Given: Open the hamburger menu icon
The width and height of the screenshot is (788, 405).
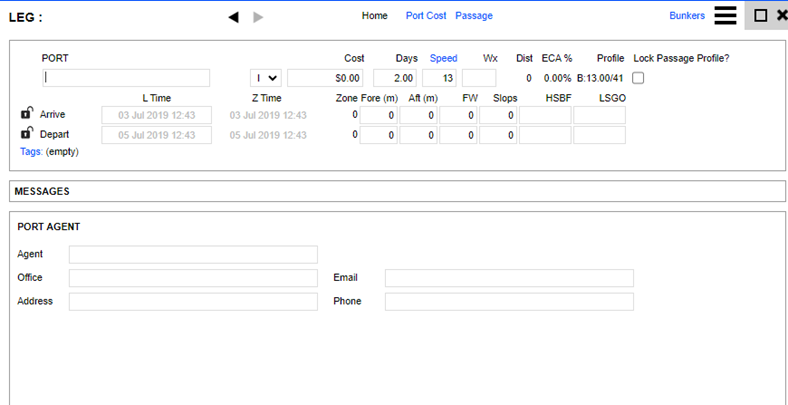Looking at the screenshot, I should click(x=725, y=16).
